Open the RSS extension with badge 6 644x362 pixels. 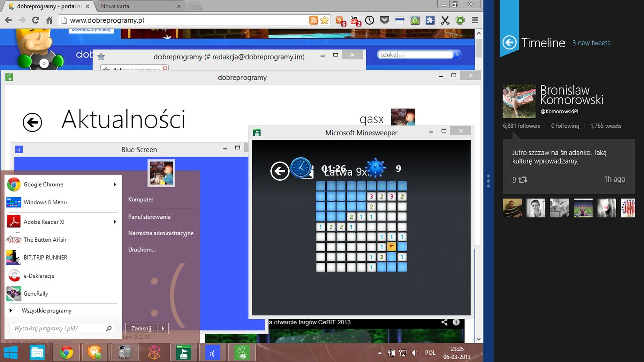pos(341,20)
